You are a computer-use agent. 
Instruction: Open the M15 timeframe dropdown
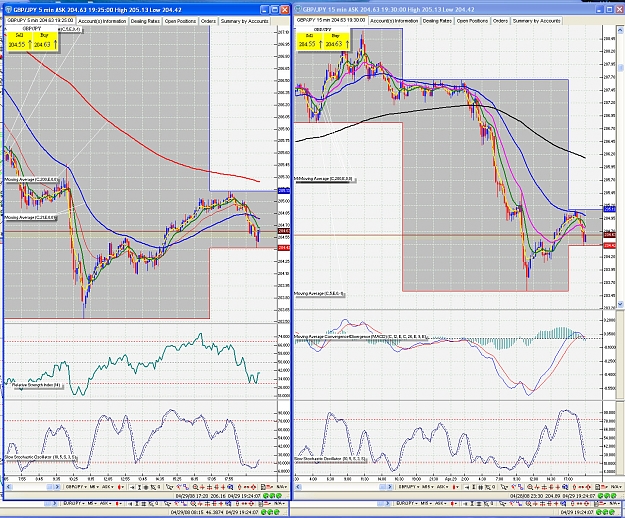[x=428, y=487]
